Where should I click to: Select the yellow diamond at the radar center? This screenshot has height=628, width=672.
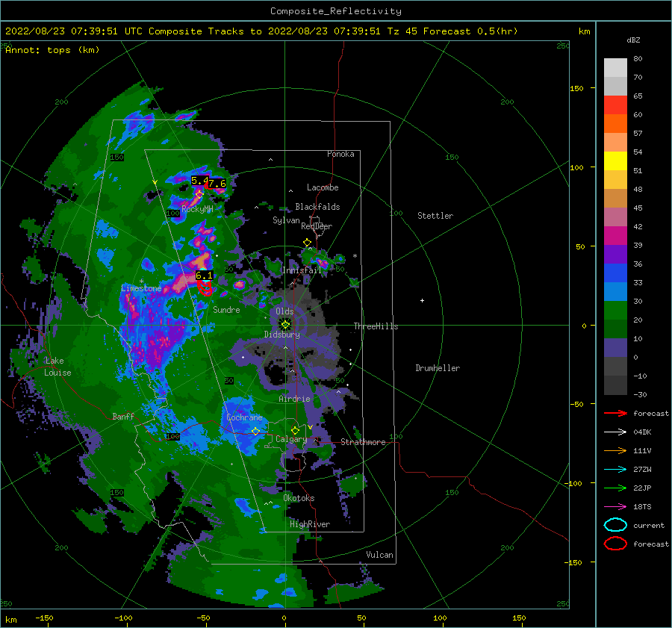tap(285, 325)
